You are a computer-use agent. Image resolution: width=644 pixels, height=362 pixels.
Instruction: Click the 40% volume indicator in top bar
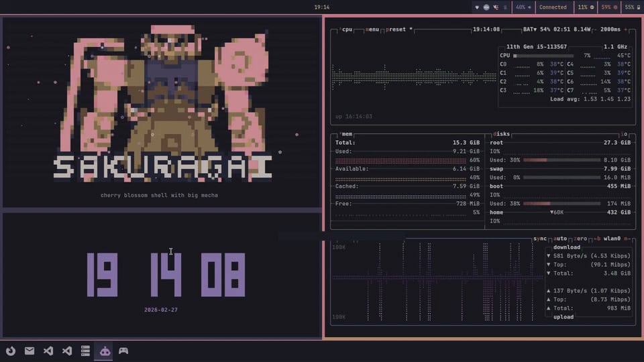tap(522, 7)
